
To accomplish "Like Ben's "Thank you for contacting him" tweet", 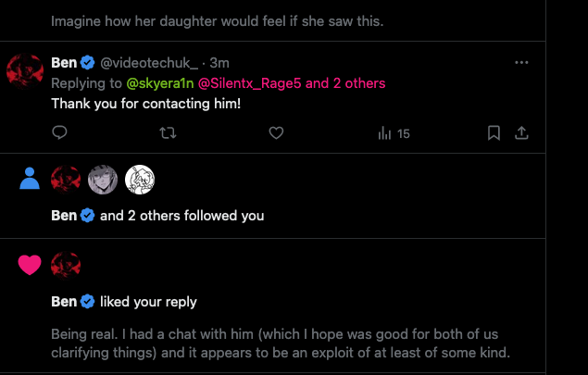I will [x=275, y=133].
